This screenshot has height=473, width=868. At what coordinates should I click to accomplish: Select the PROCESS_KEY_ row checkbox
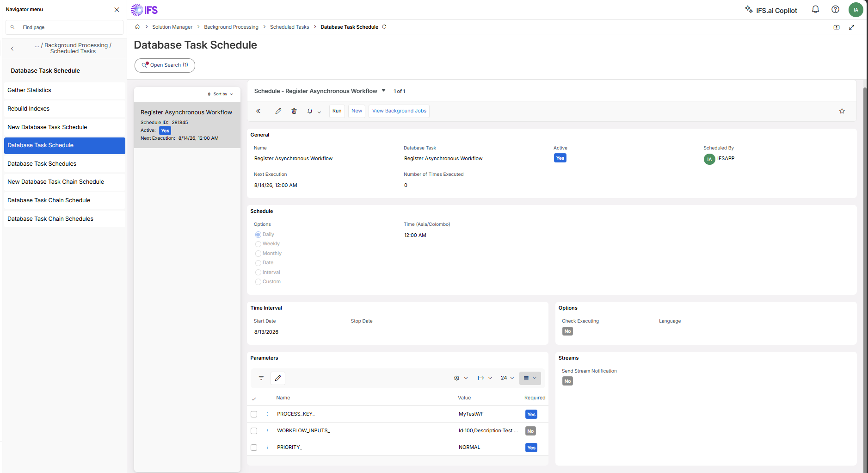(254, 414)
